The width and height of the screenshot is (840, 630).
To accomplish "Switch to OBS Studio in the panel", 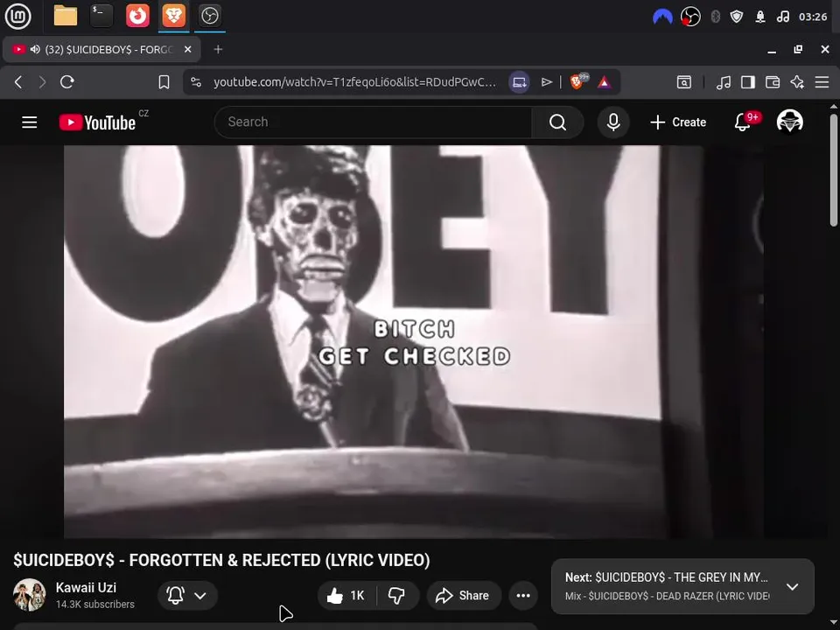I will click(x=209, y=16).
